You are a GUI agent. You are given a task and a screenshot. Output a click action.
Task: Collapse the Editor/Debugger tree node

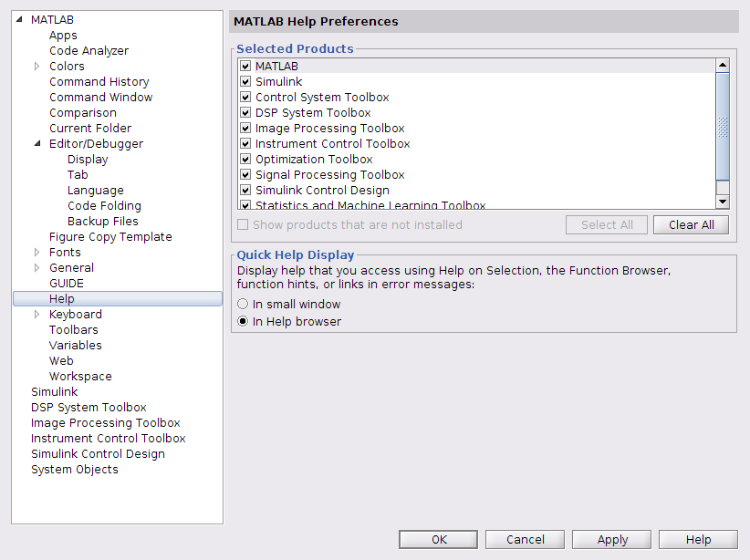[x=37, y=143]
